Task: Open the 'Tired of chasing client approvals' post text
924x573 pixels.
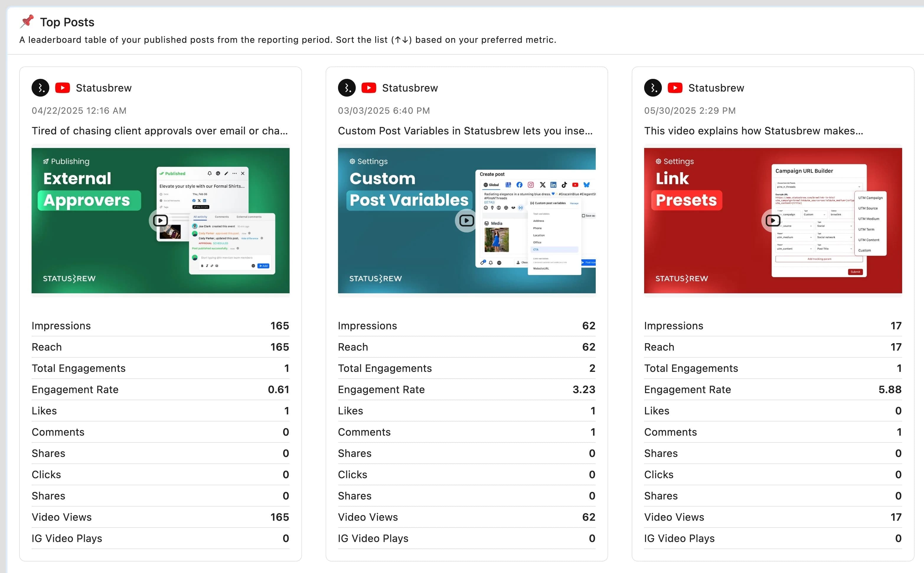Action: [x=159, y=131]
